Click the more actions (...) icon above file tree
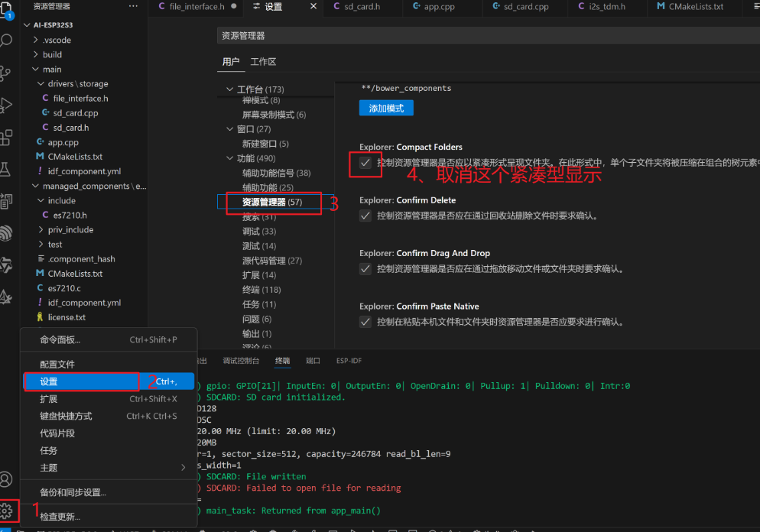The height and width of the screenshot is (532, 760). point(133,6)
